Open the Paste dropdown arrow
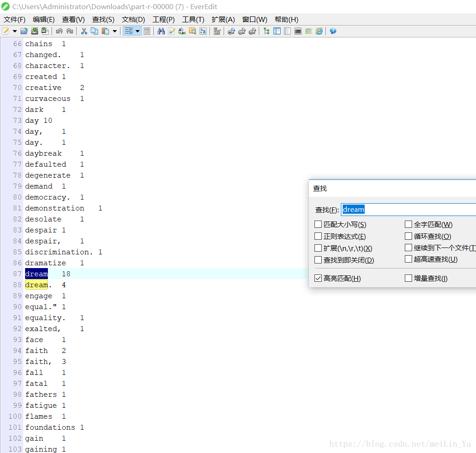Image resolution: width=476 pixels, height=453 pixels. 115,31
